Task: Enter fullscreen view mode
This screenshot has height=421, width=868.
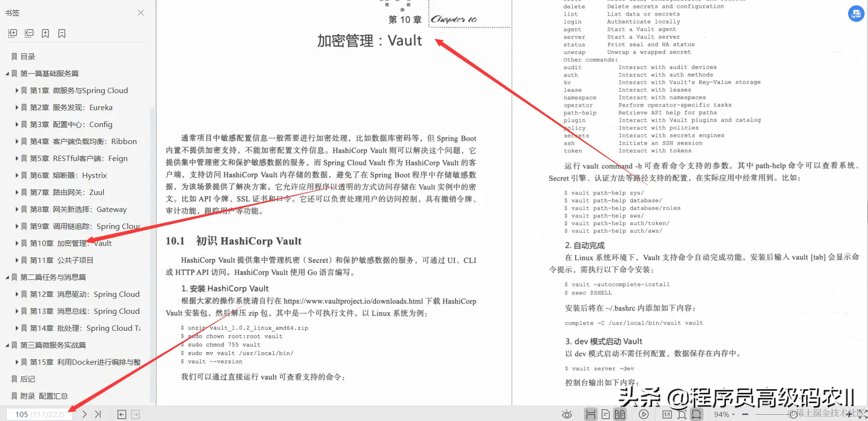Action: (x=863, y=414)
